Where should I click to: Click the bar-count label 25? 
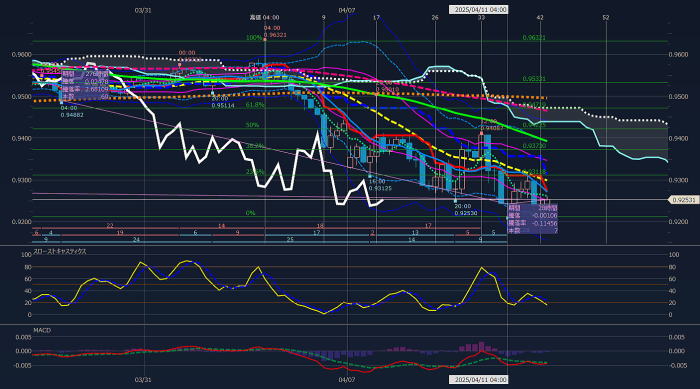tap(290, 240)
